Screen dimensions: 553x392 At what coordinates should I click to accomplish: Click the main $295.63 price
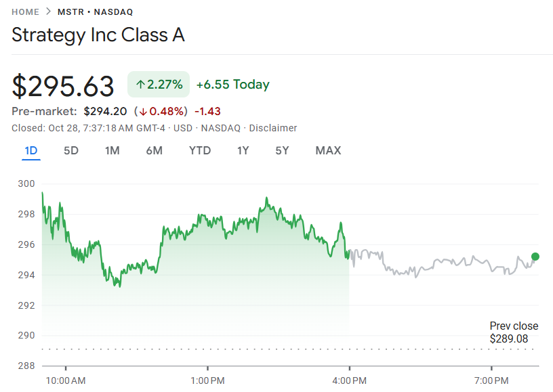(x=64, y=87)
